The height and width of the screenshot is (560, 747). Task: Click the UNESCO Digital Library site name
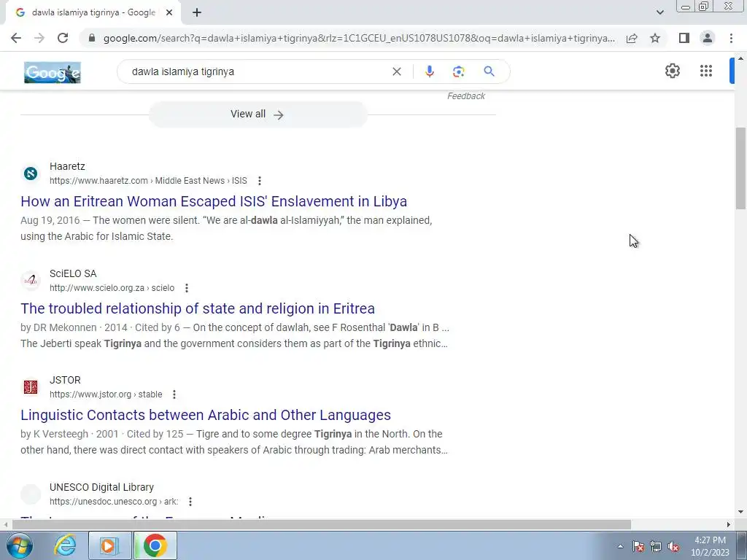point(101,487)
